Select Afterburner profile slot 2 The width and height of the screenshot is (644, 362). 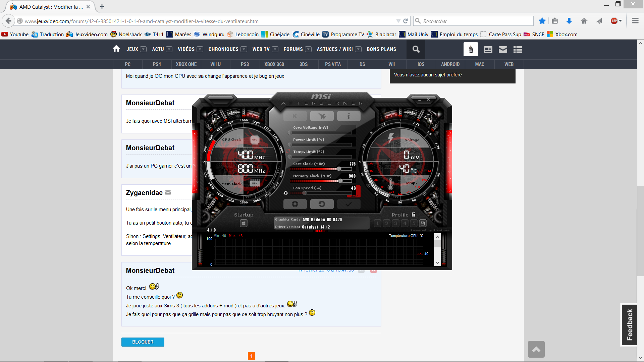(386, 223)
